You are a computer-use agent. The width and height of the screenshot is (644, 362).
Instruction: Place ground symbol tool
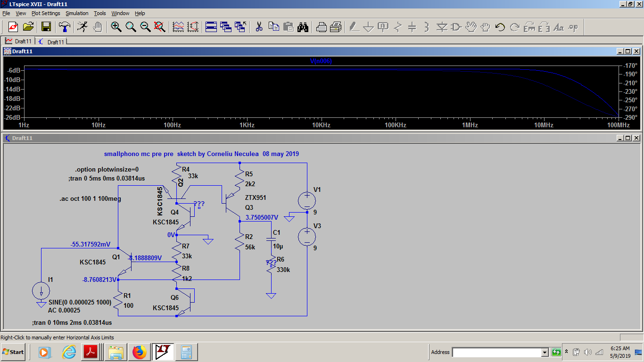(369, 27)
